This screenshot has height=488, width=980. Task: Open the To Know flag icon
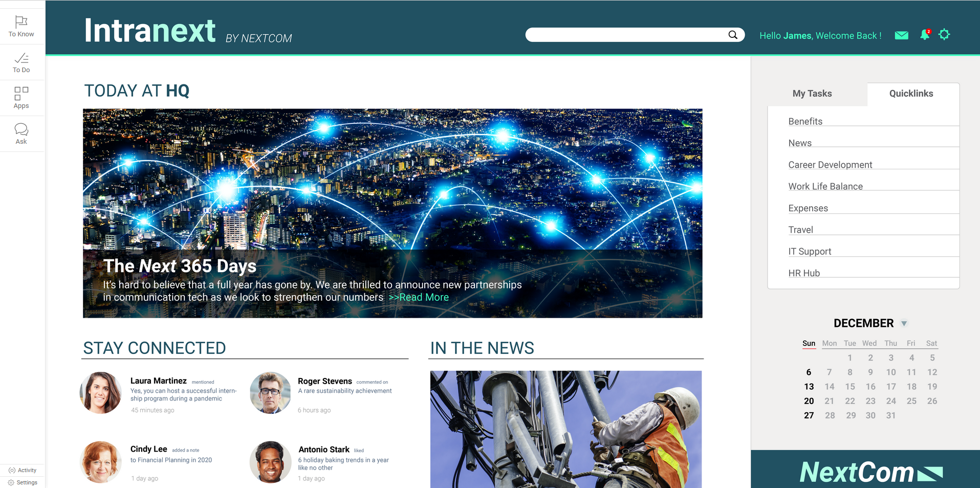click(x=21, y=22)
